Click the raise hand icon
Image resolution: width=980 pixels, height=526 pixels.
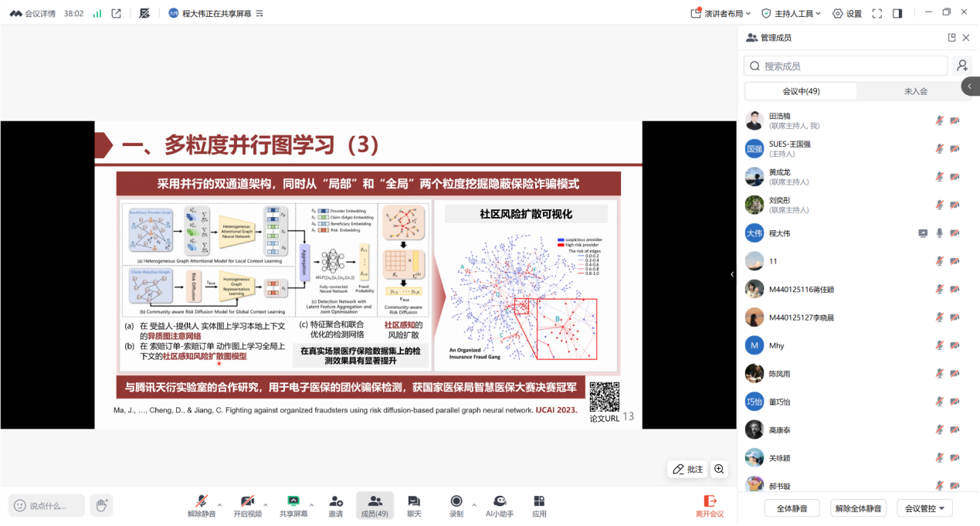[x=101, y=505]
